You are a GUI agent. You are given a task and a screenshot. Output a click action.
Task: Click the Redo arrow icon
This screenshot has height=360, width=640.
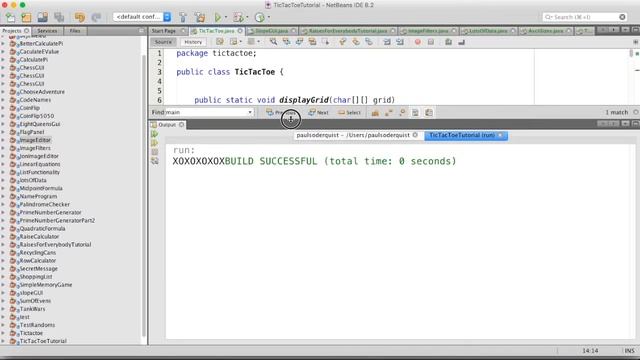click(96, 17)
